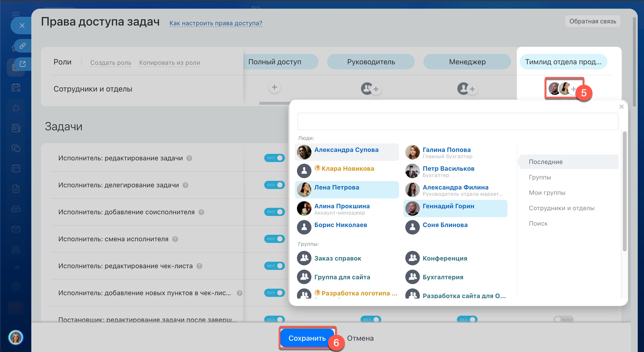This screenshot has height=352, width=644.
Task: Turn off Исполнитель: редактирование чек-листа switch
Action: (x=274, y=266)
